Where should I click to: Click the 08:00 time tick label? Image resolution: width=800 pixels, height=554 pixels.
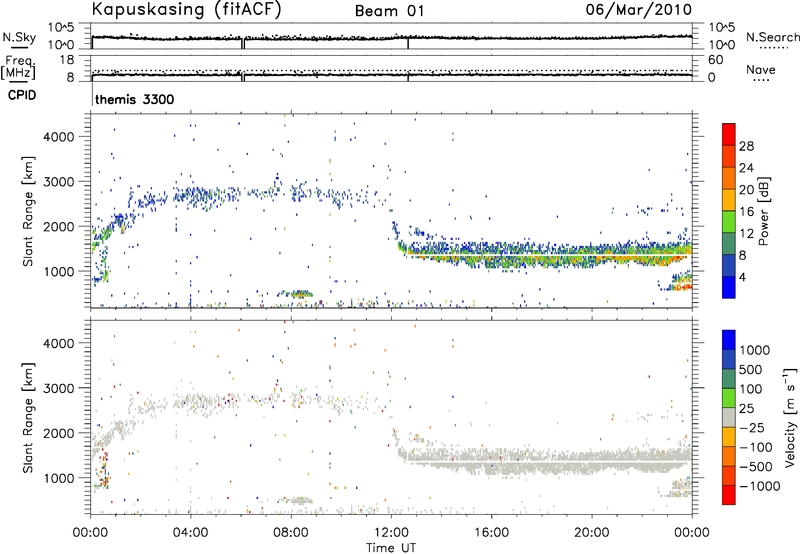click(x=291, y=533)
